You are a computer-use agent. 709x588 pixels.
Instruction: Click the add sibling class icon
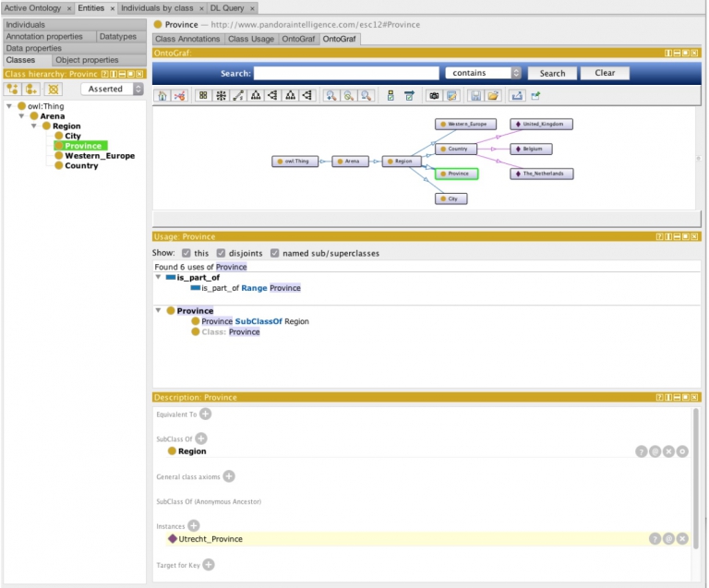[x=32, y=89]
